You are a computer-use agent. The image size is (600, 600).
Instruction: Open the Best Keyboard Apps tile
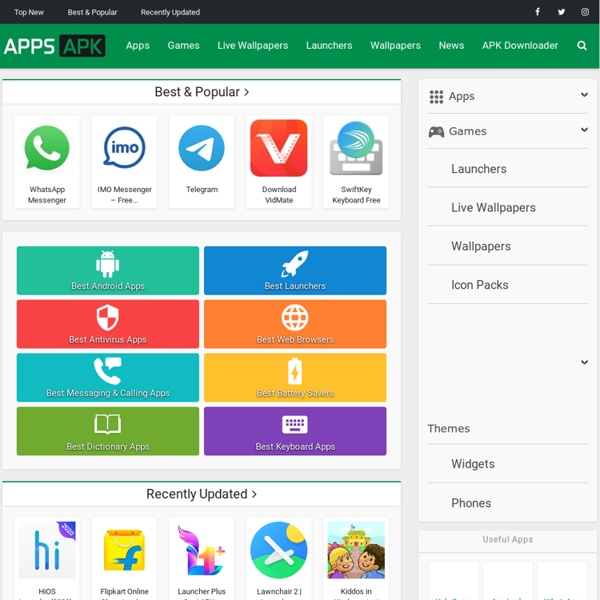(x=295, y=431)
